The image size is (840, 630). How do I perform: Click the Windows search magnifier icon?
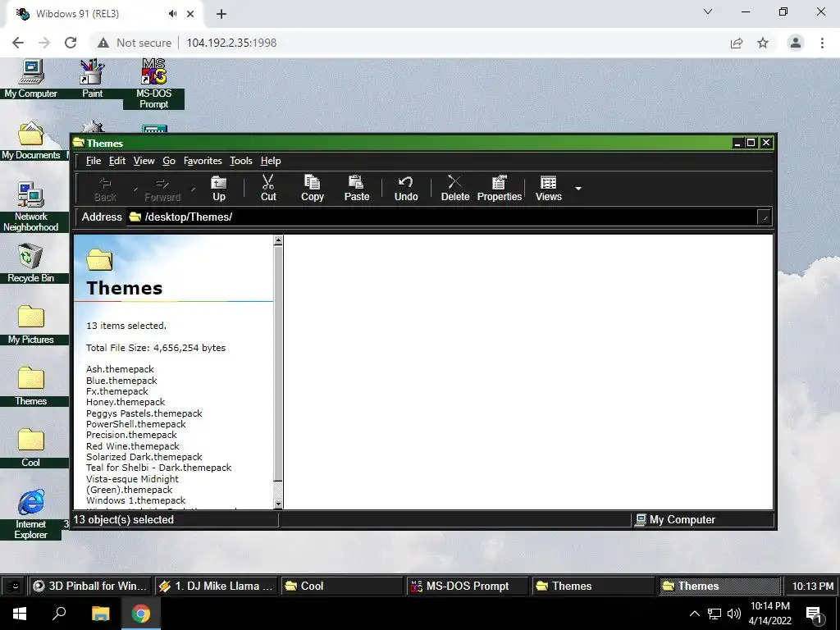[59, 614]
